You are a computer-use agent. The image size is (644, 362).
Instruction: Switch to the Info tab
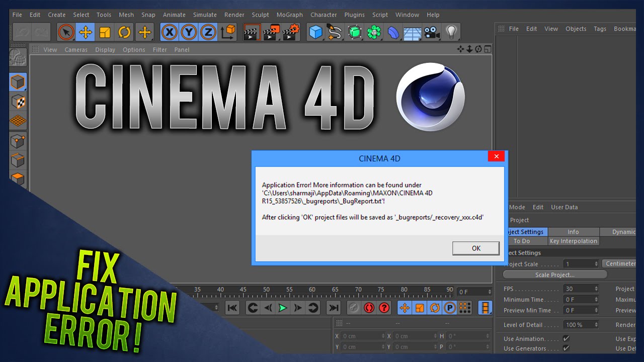(573, 232)
